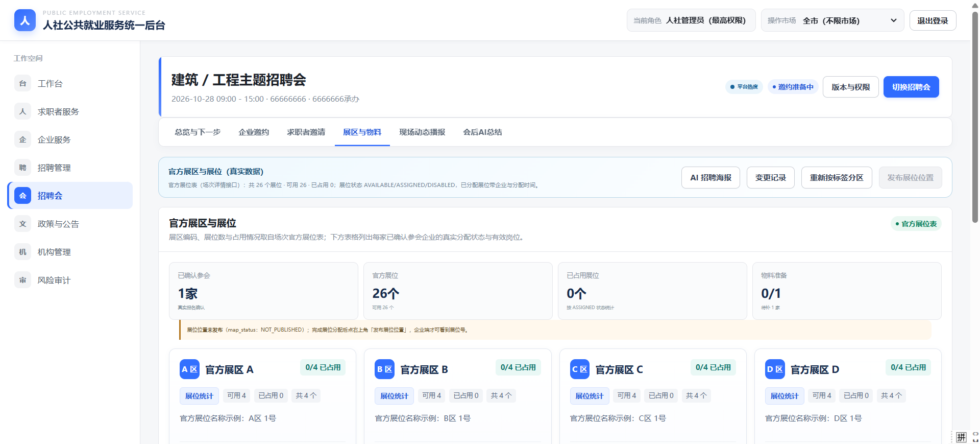
Task: Open the AI 招聘海报 button
Action: coord(710,178)
